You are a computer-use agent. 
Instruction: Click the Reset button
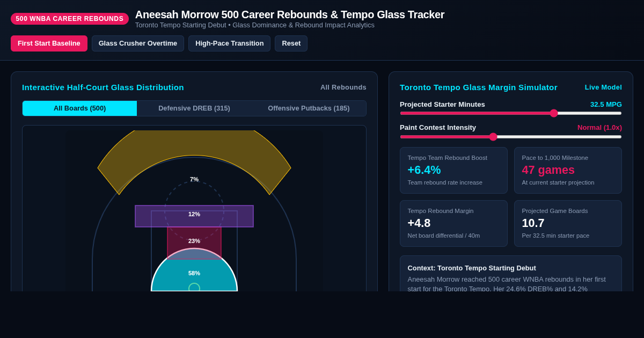click(291, 43)
